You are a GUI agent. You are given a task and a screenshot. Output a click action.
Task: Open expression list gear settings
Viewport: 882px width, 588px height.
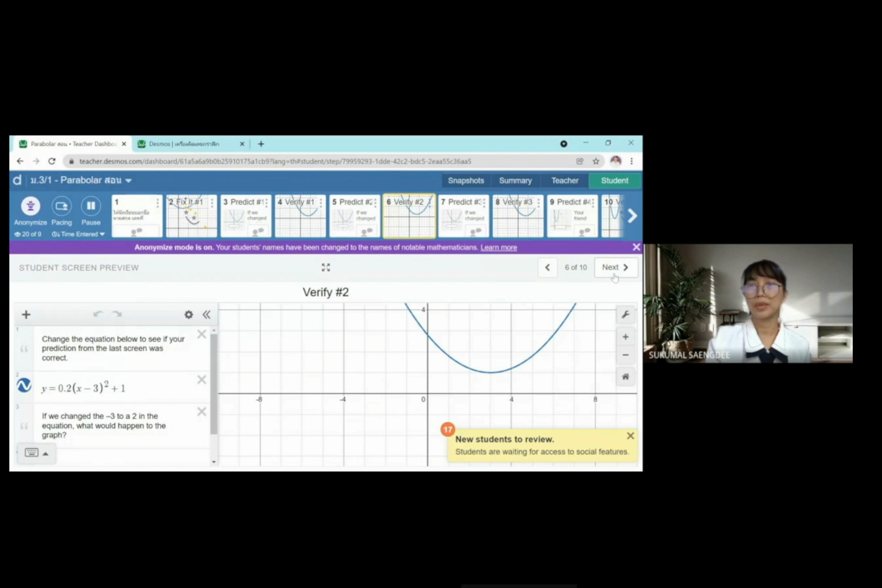pos(188,315)
